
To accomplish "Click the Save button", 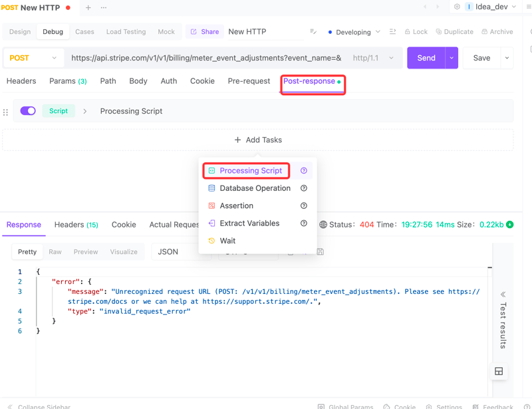I will pyautogui.click(x=481, y=58).
